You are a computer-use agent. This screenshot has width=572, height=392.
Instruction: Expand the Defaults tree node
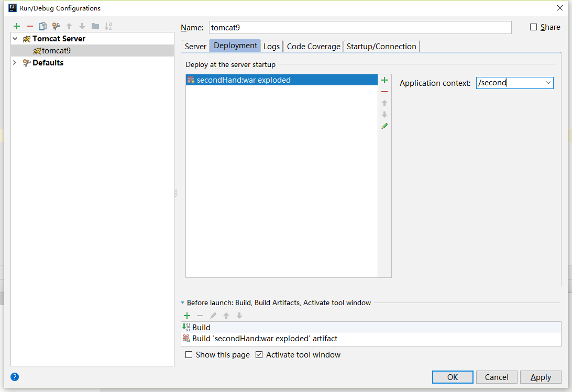coord(15,63)
